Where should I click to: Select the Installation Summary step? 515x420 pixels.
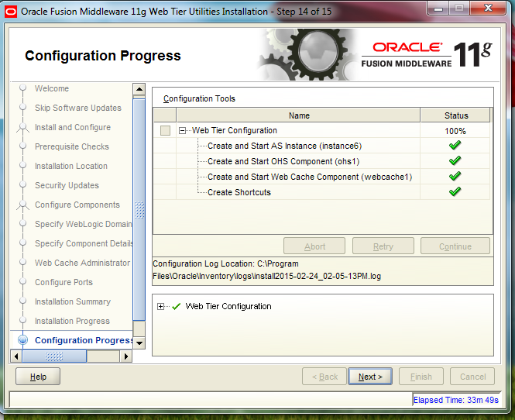tap(73, 301)
